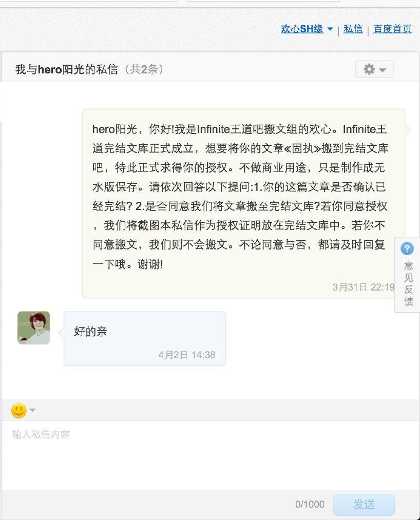Click the long sent message bubble
This screenshot has height=520, width=420.
click(244, 203)
